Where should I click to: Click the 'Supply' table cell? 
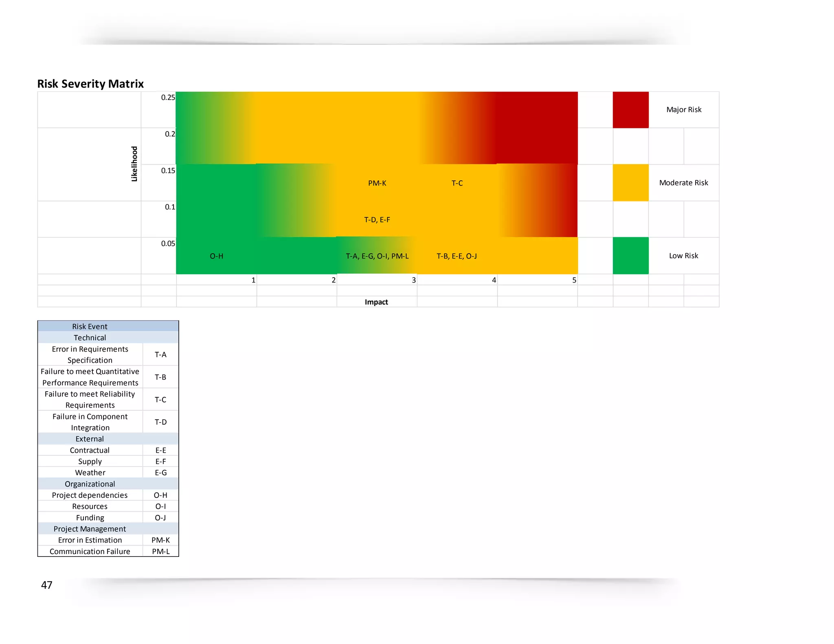(90, 461)
